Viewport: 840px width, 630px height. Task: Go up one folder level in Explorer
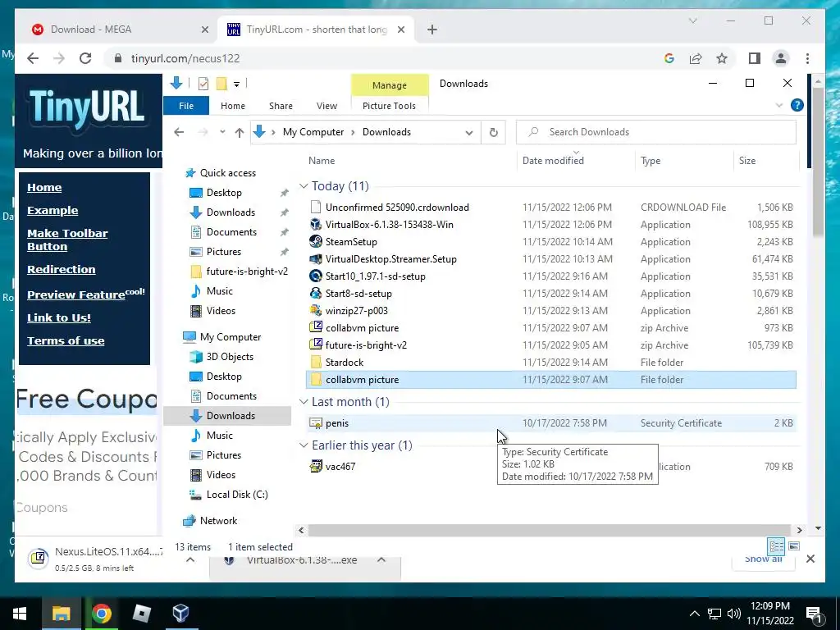239,132
